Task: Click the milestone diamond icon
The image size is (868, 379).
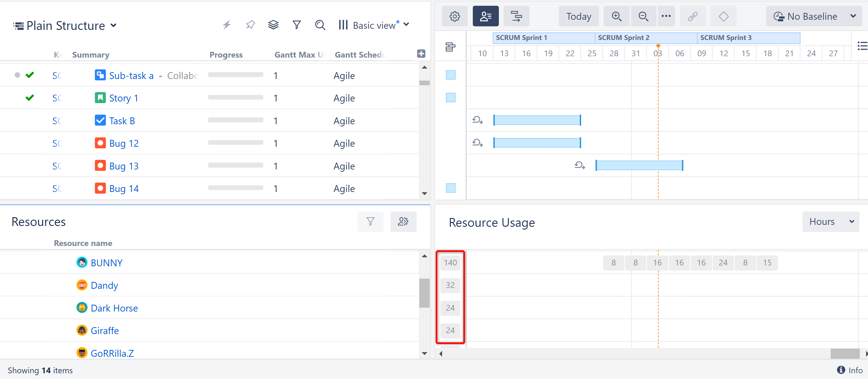Action: click(x=723, y=16)
